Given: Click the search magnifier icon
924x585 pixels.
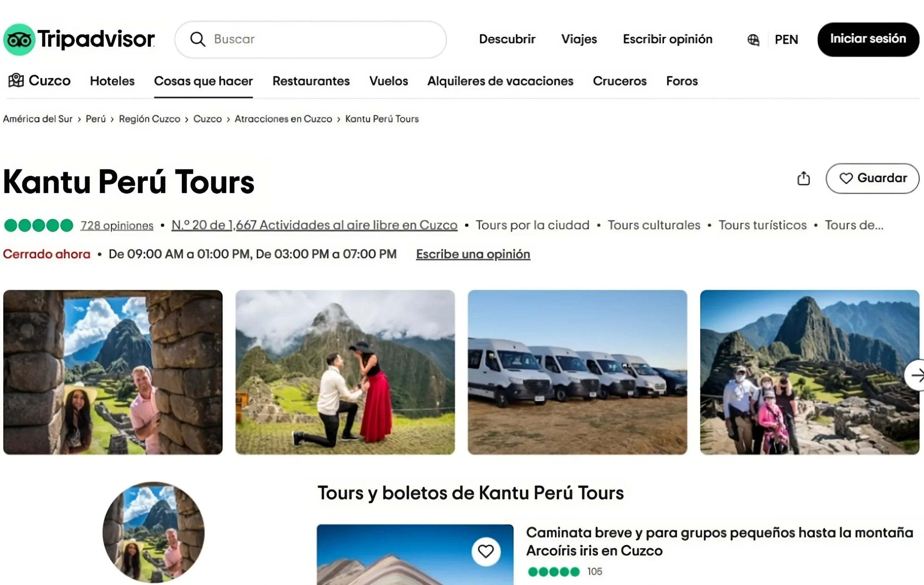Looking at the screenshot, I should (197, 39).
